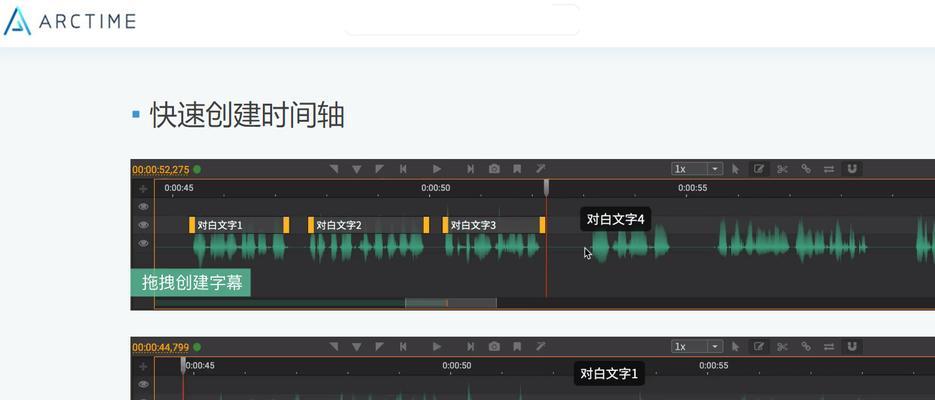Click the horizontal scrollbar thumb of the top timeline
Image resolution: width=935 pixels, height=400 pixels.
(x=451, y=303)
